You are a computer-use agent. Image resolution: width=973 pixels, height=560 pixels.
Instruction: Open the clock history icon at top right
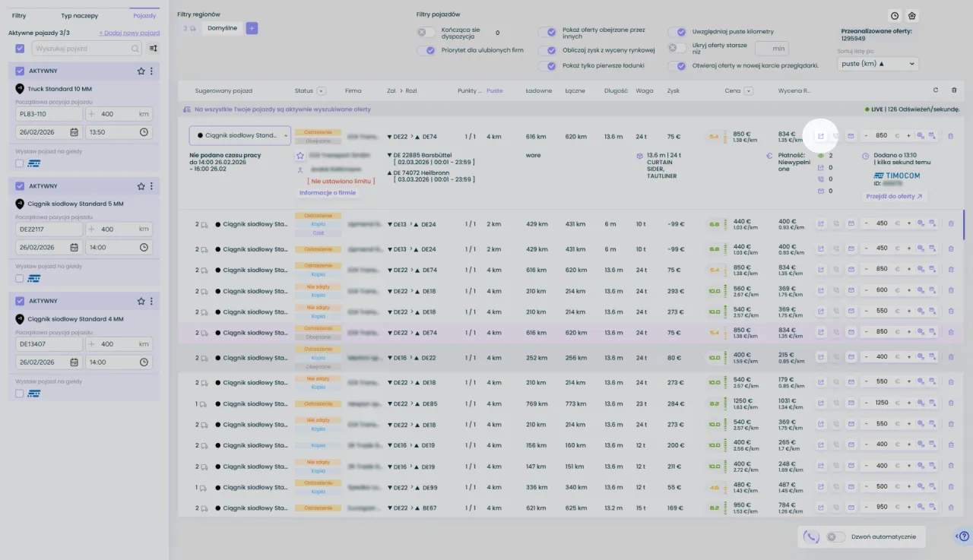click(x=895, y=16)
